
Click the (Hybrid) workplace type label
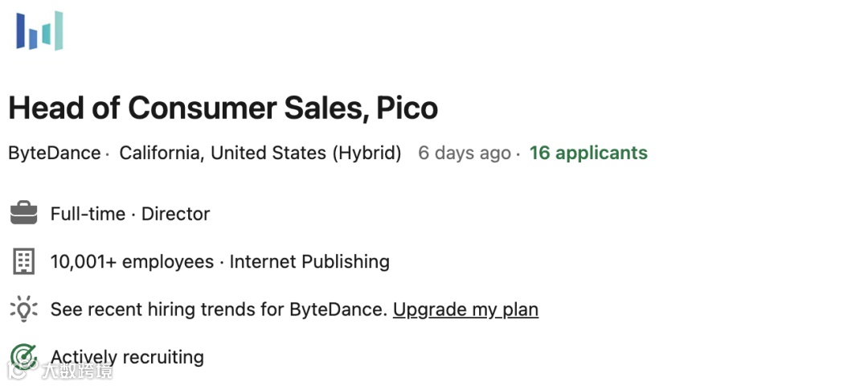tap(366, 153)
